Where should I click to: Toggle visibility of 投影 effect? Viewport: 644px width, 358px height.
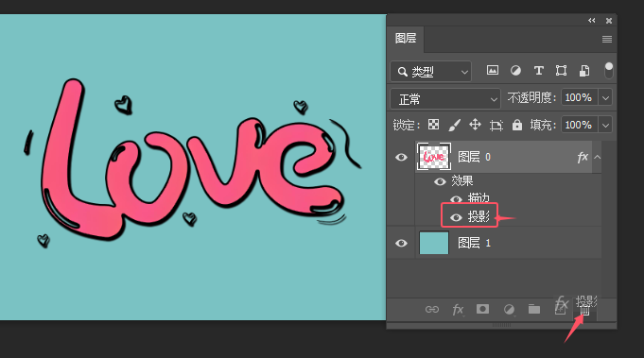(456, 217)
